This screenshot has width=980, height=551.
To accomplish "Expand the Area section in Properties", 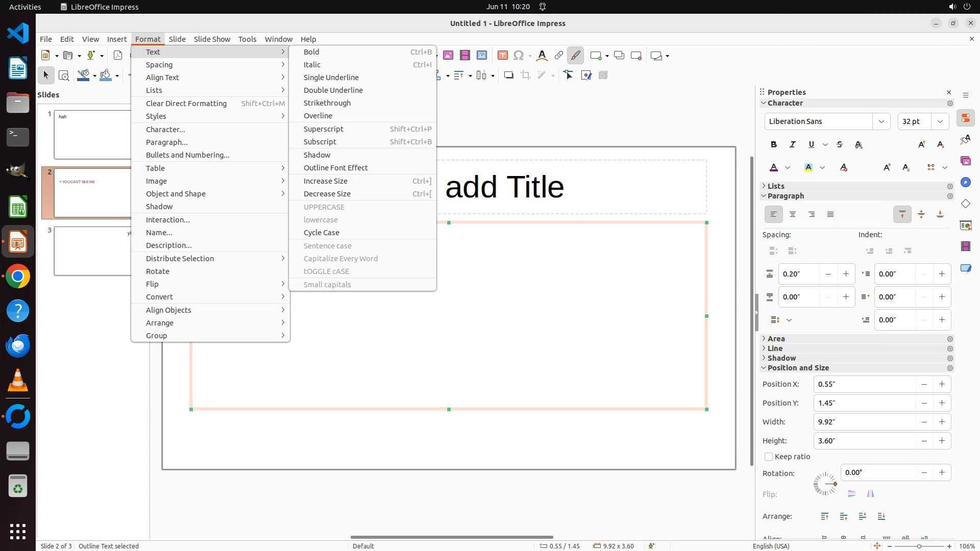I will pyautogui.click(x=776, y=339).
